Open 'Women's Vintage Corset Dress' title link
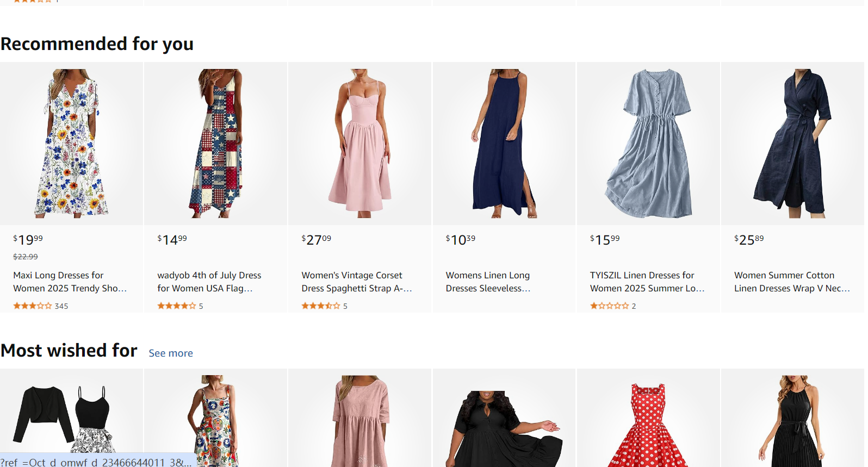This screenshot has width=868, height=467. 357,282
